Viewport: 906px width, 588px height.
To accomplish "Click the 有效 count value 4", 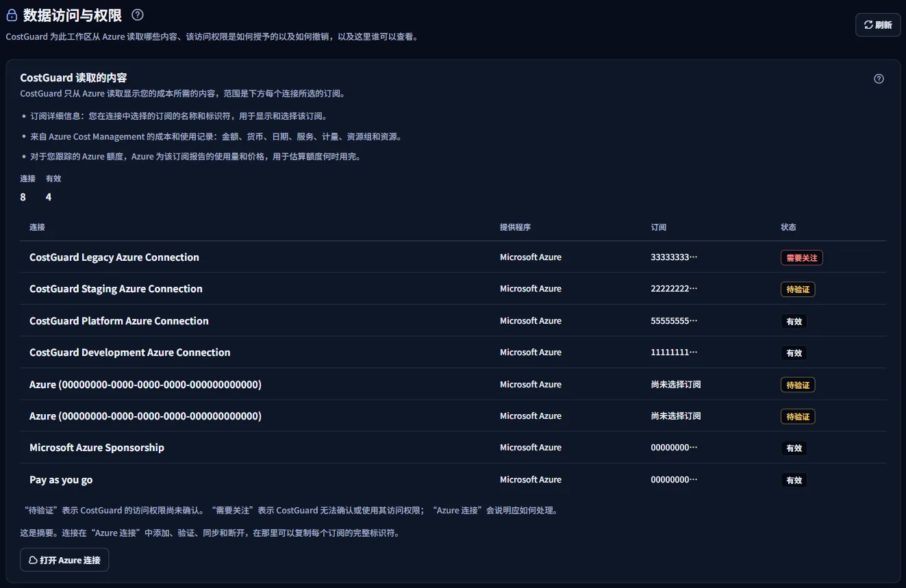I will [49, 197].
